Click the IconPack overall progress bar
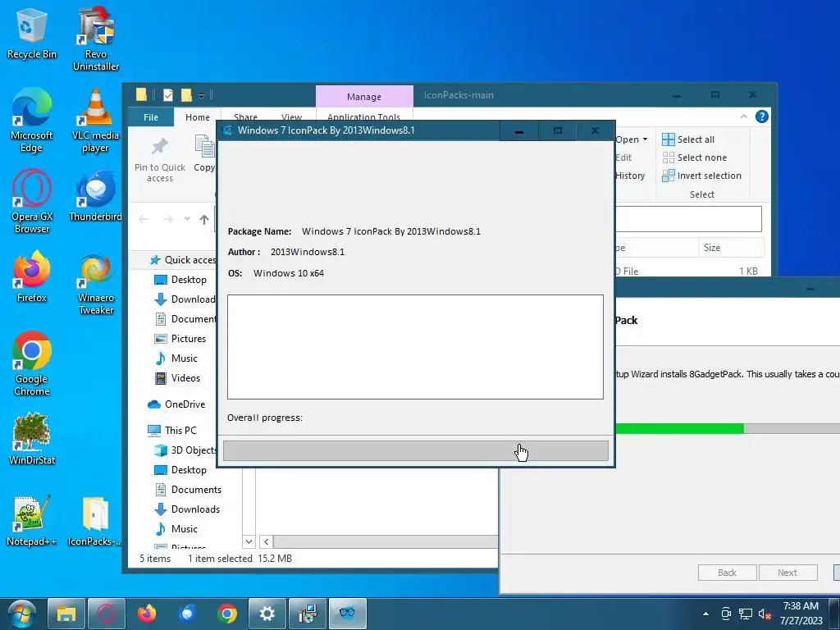 pos(415,450)
